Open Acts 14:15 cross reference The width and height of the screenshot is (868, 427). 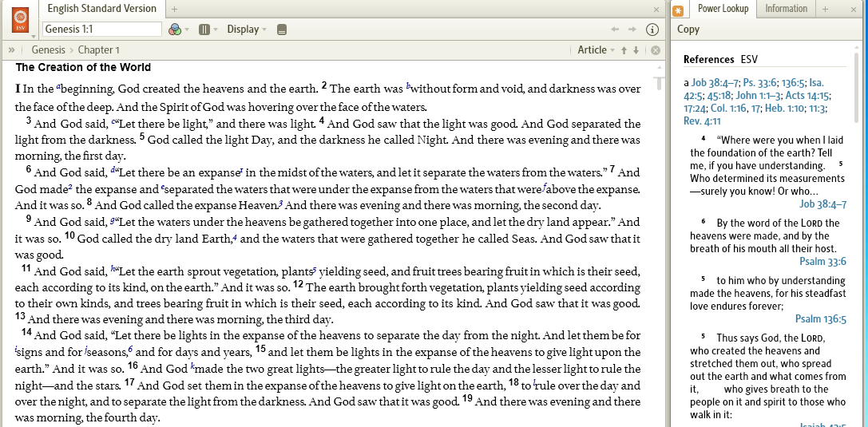tap(807, 96)
